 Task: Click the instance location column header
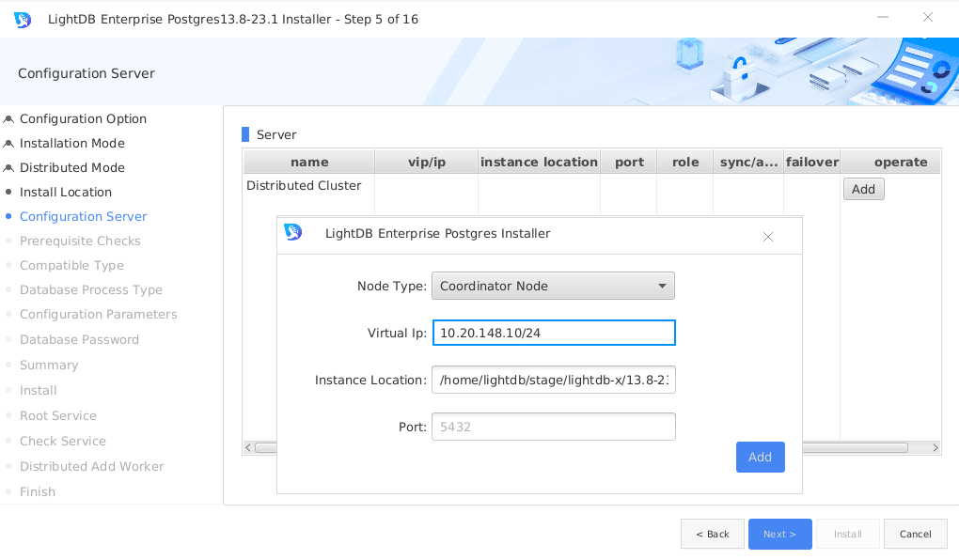click(x=539, y=162)
